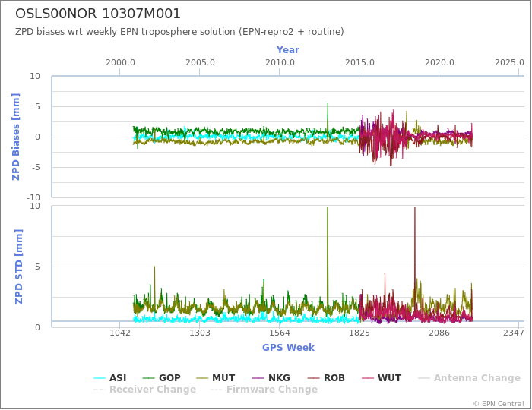
Task: Click the Year axis title
Action: 288,50
